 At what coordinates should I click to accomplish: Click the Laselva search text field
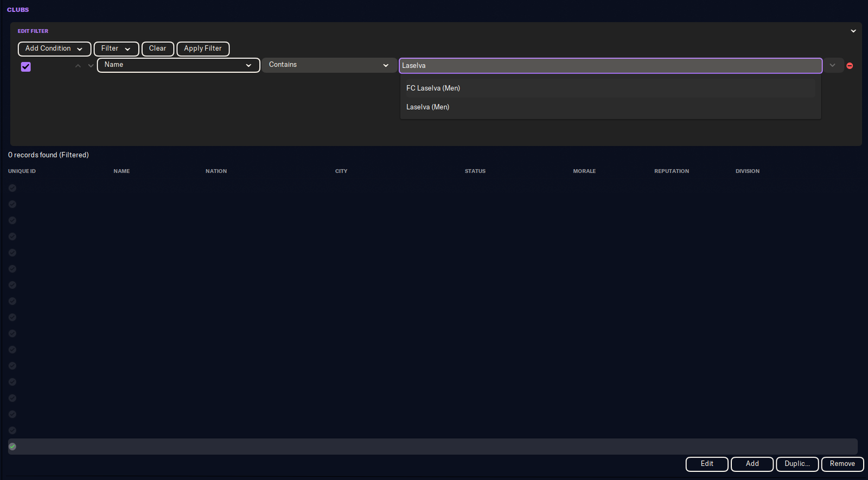(x=610, y=66)
